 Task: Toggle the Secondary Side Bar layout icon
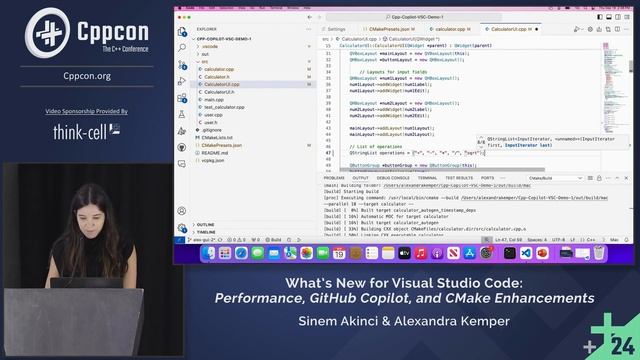tap(618, 17)
